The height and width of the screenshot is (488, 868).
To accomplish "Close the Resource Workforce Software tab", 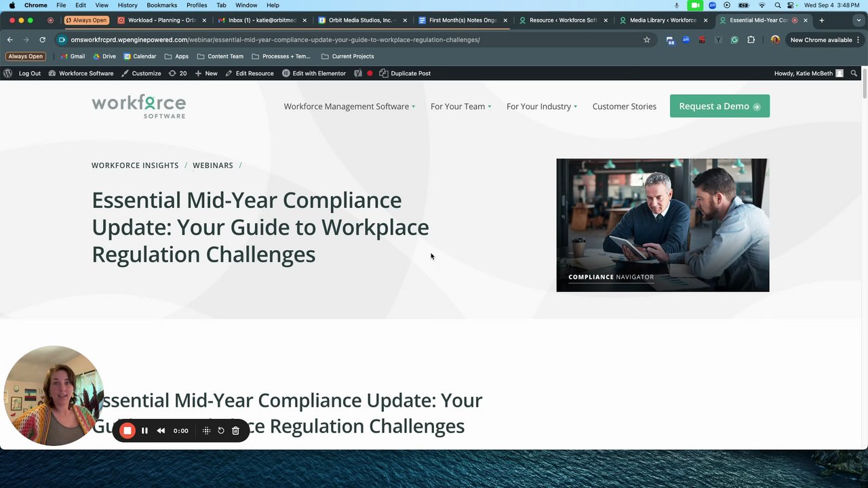I will point(606,20).
